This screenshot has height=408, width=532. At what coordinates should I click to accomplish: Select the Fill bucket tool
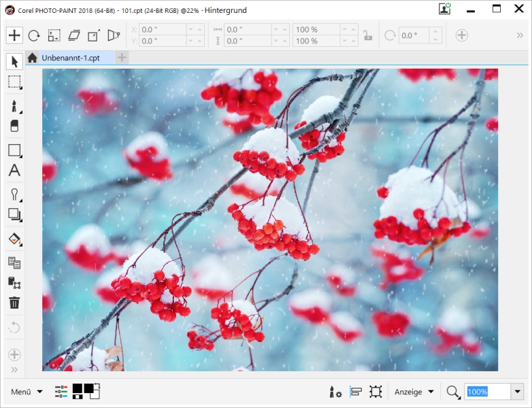click(14, 239)
